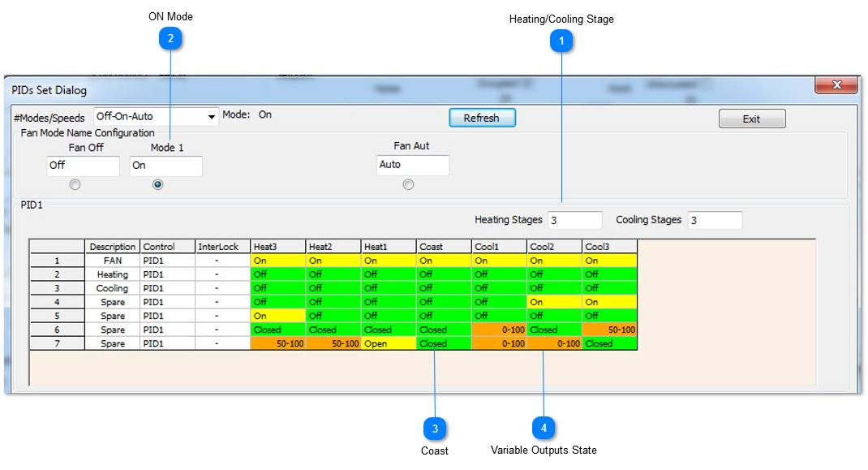Click the Control column header
This screenshot has width=868, height=470.
[168, 247]
